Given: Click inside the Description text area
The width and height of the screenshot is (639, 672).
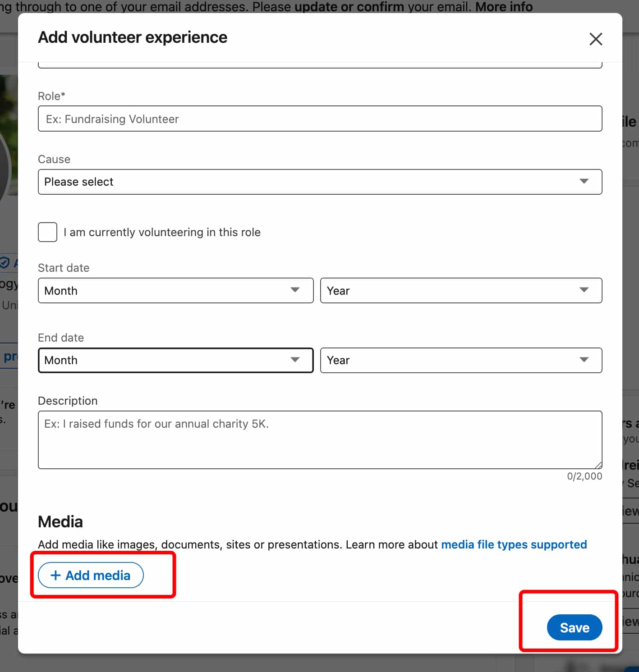Looking at the screenshot, I should click(x=320, y=439).
